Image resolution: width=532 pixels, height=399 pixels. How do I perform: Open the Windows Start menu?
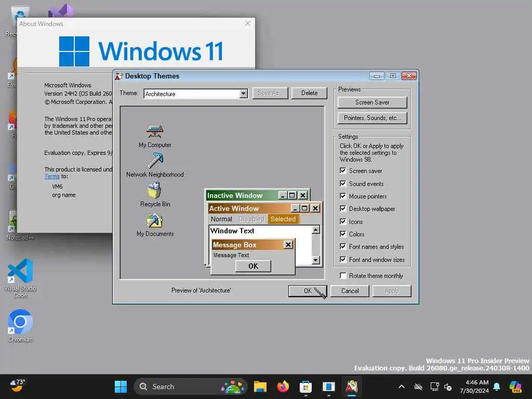[x=121, y=387]
